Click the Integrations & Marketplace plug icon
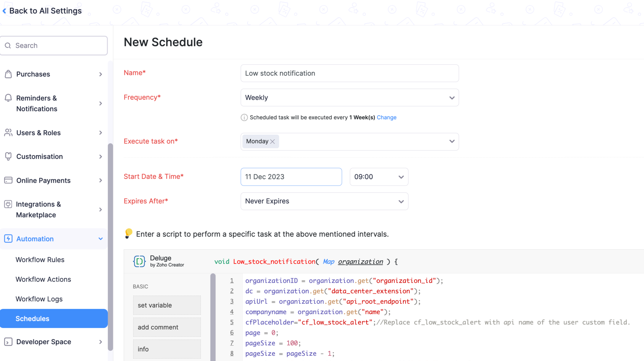 pyautogui.click(x=8, y=204)
